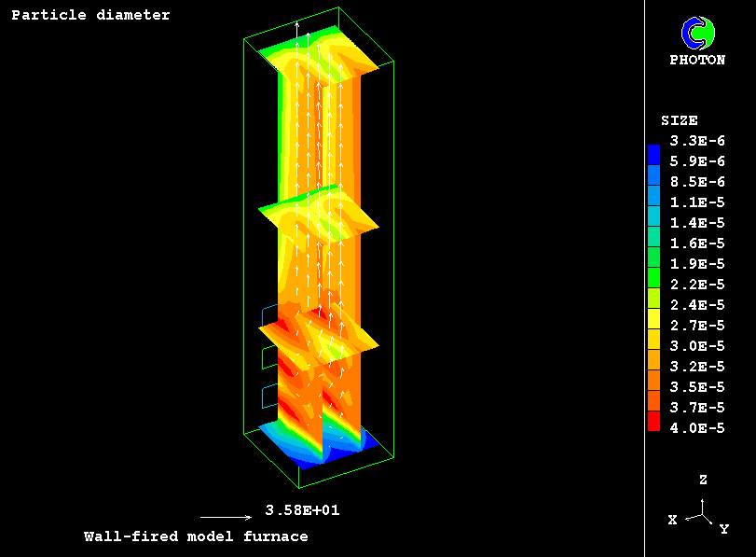Screen dimensions: 756x557
Task: Select the Particle diameter title text
Action: (90, 15)
